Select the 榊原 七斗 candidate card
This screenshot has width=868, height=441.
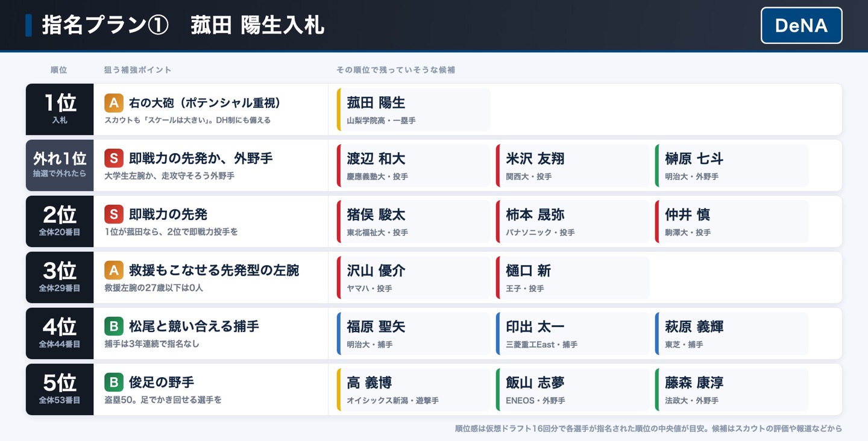[x=732, y=166]
